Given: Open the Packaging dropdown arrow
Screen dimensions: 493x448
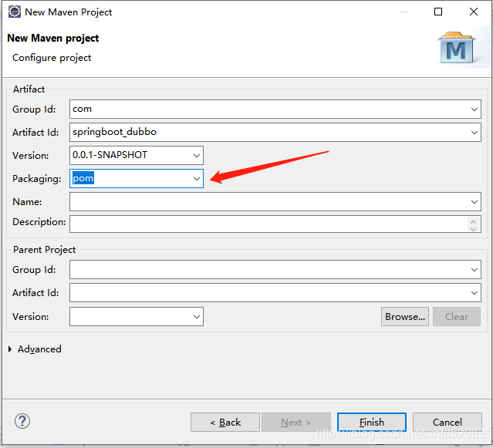Looking at the screenshot, I should (197, 179).
